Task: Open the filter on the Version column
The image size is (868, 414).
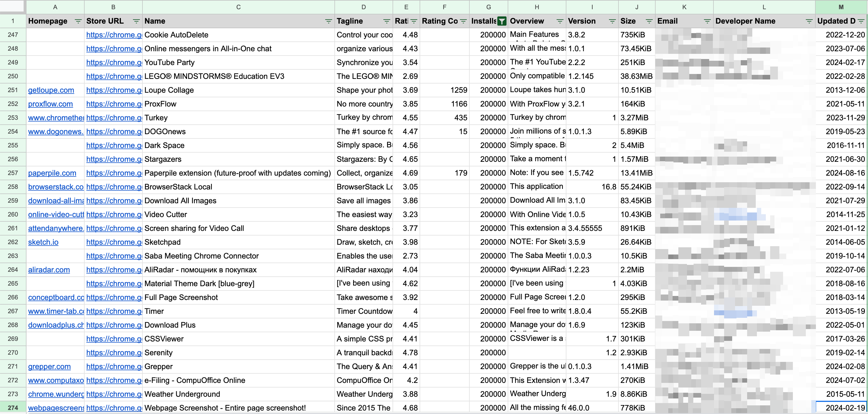Action: coord(612,21)
